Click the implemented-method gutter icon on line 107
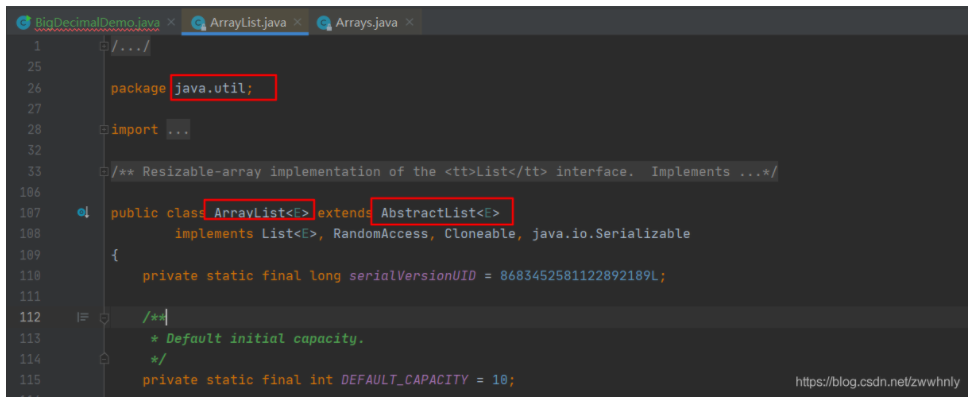The image size is (974, 404). [83, 213]
